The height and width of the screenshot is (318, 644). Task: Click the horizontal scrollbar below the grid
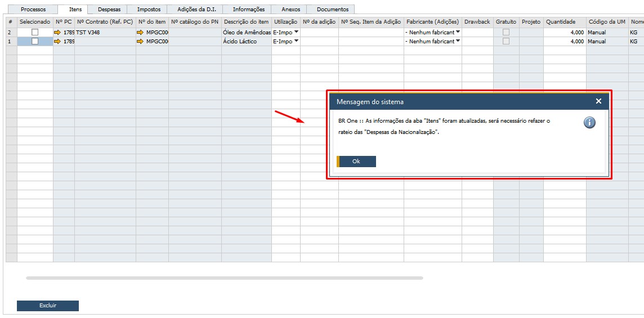click(224, 278)
